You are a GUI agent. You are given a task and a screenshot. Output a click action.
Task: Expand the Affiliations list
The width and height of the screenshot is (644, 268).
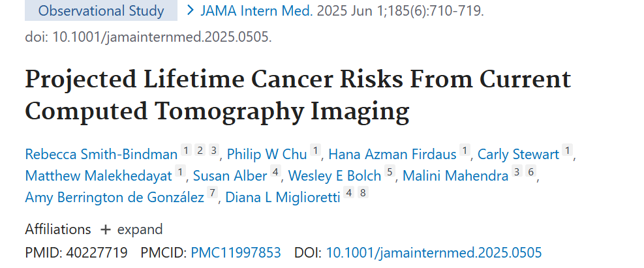pos(140,230)
